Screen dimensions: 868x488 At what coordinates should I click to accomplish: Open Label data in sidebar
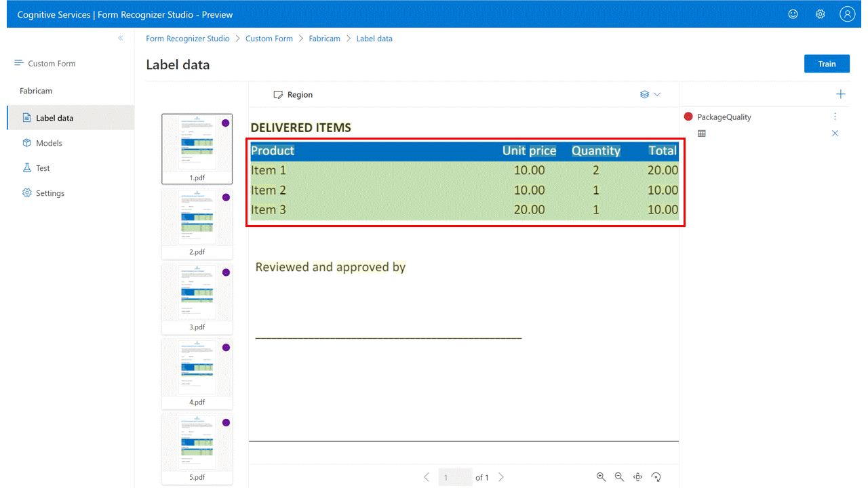pos(71,118)
